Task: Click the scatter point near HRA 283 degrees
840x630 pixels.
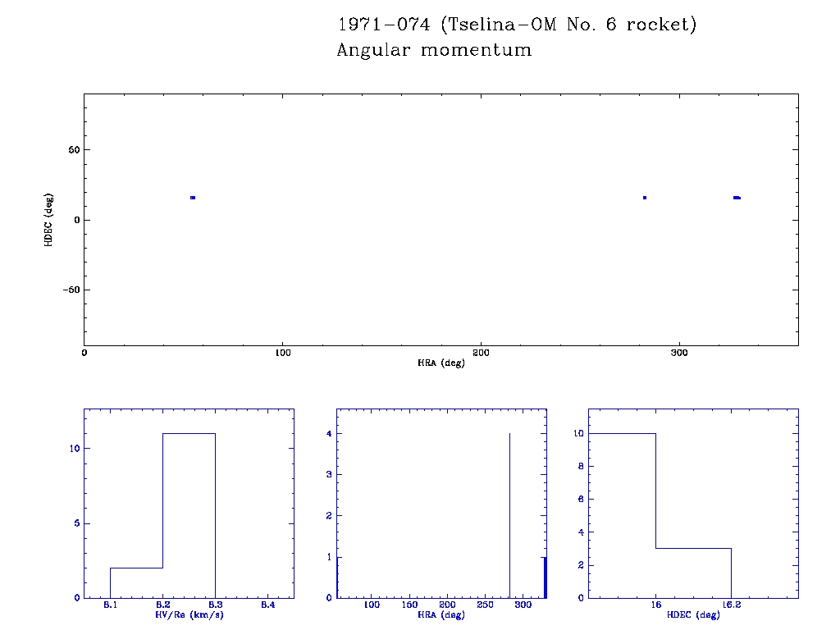Action: tap(645, 198)
